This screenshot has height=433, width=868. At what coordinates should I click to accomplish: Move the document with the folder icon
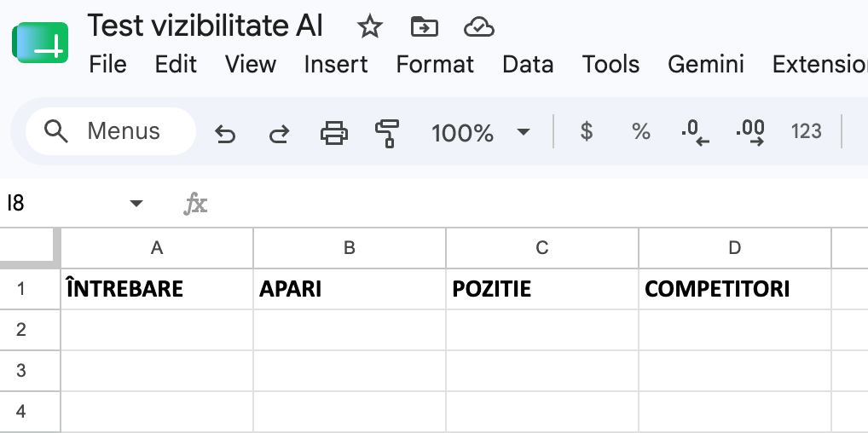point(425,26)
